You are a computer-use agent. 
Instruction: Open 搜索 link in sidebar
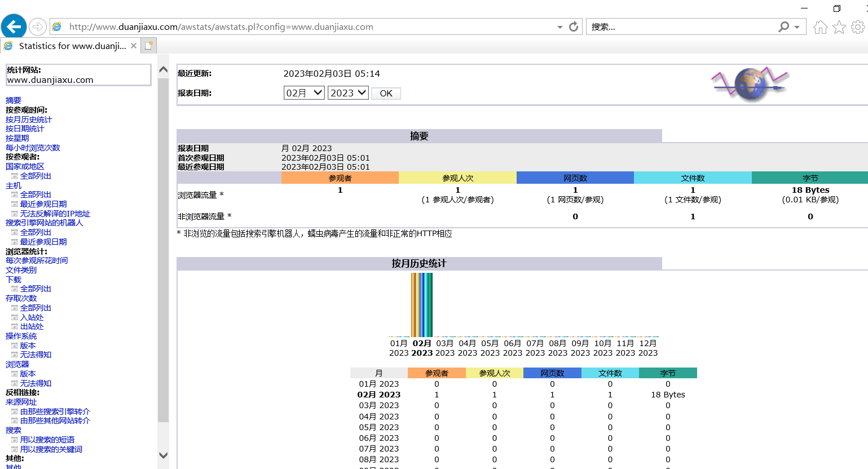14,430
